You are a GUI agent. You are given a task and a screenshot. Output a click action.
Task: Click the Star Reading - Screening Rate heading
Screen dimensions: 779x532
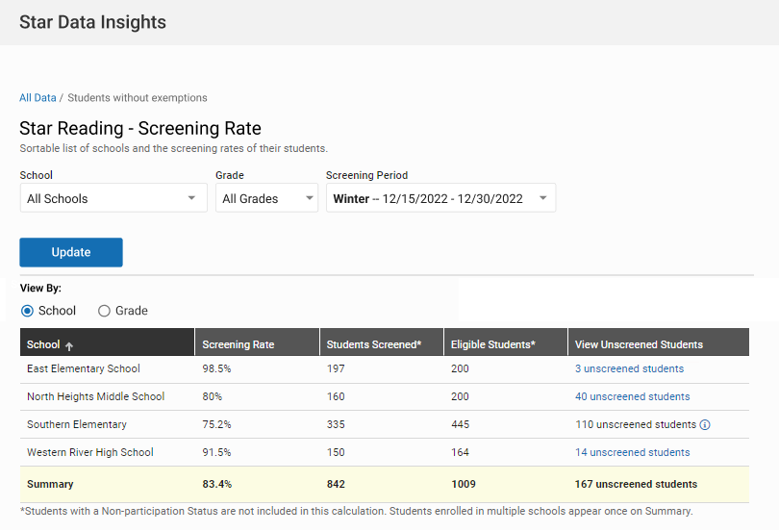tap(140, 128)
